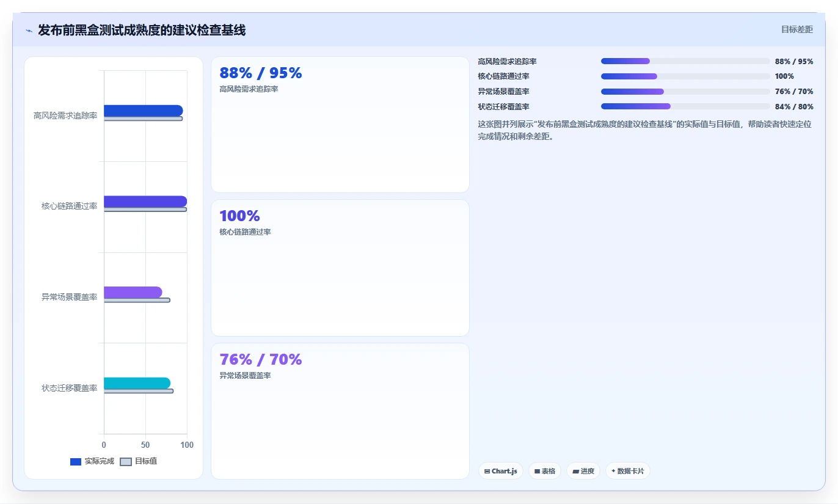This screenshot has width=838, height=504.
Task: Click the blue 高风险需求追踪率 actual bar in chart
Action: point(143,111)
